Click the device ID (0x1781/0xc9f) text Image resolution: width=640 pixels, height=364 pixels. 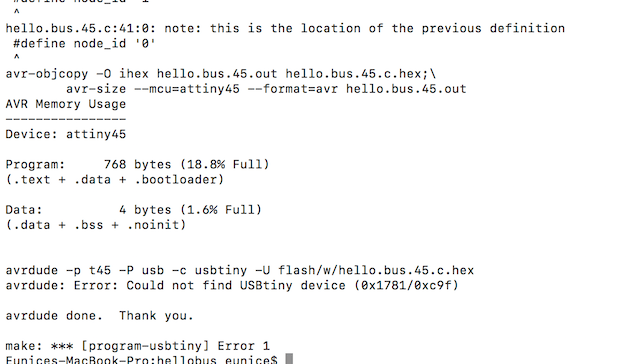pyautogui.click(x=407, y=286)
